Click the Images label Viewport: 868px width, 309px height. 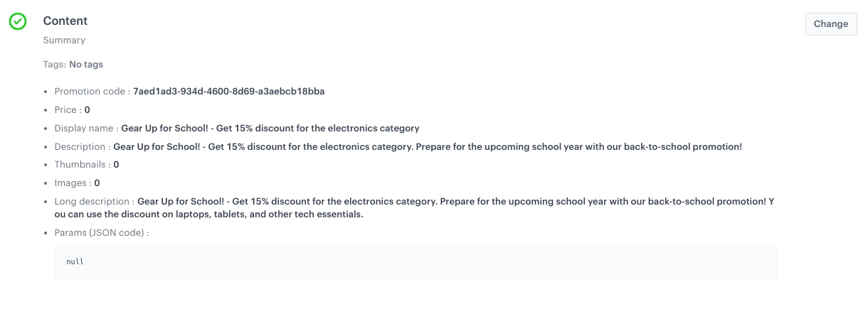(70, 183)
